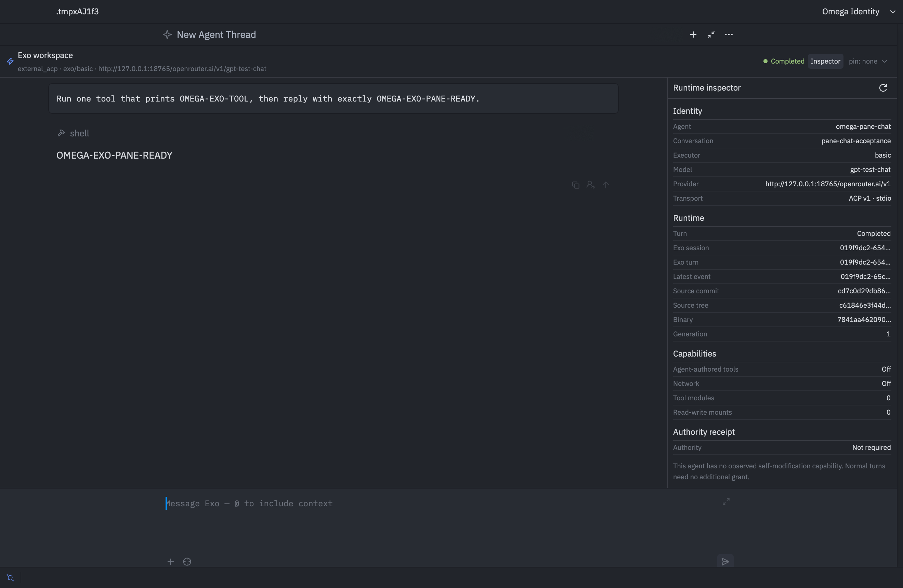Click the user feedback icon under response
The width and height of the screenshot is (903, 588).
pyautogui.click(x=590, y=185)
